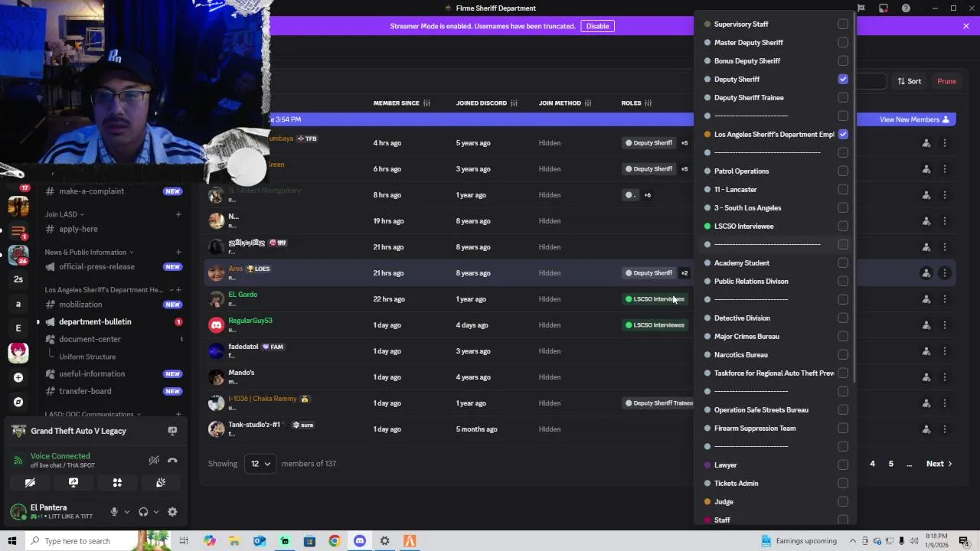Screen dimensions: 980x551
Task: Open more options for Ares row
Action: coord(945,273)
